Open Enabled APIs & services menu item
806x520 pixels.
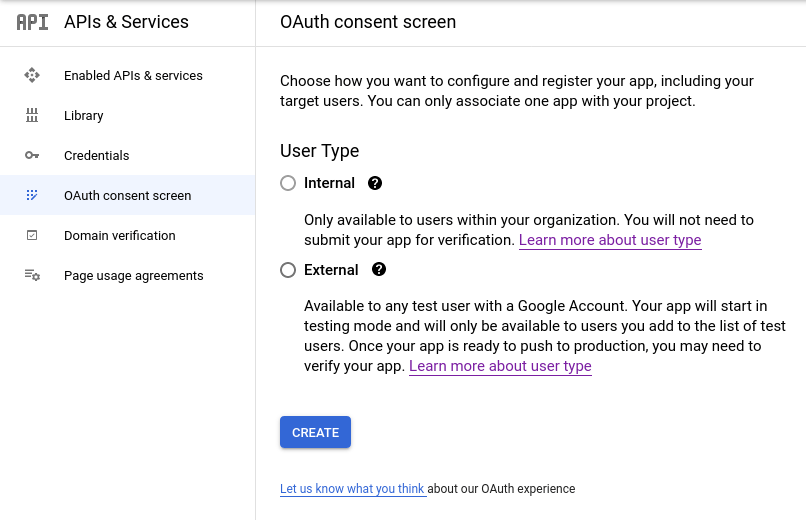click(133, 75)
